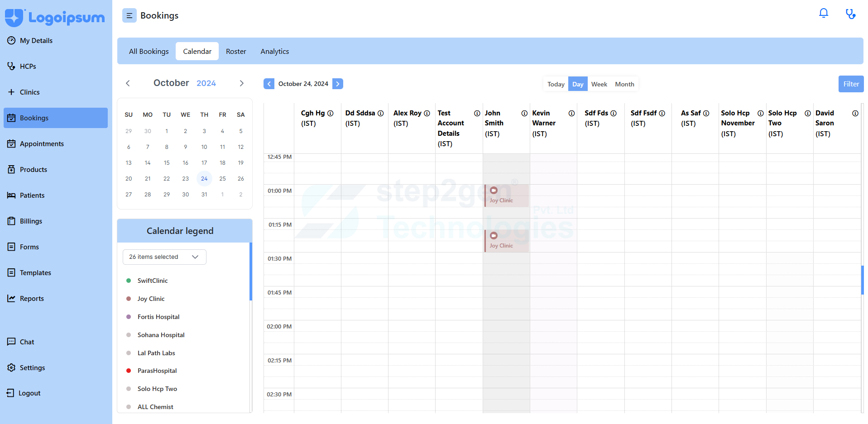Select Fortis Hospital legend entry
Screen dimensions: 868x424
(x=158, y=317)
